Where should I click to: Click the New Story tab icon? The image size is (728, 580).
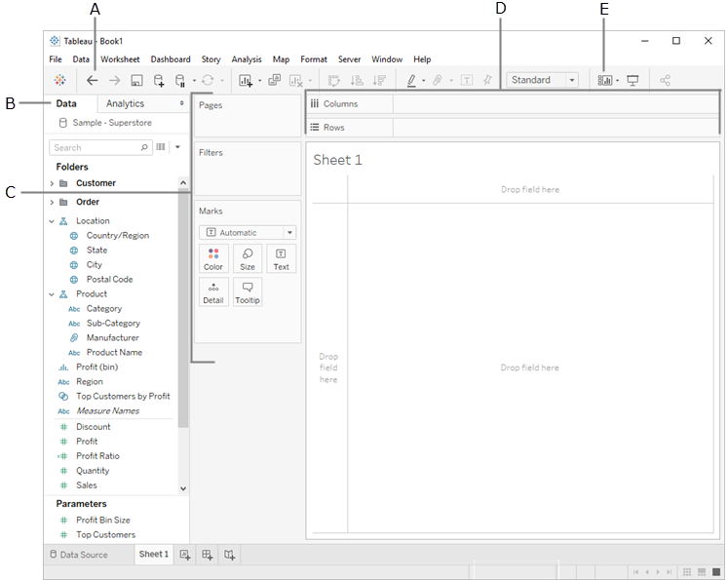pos(229,555)
